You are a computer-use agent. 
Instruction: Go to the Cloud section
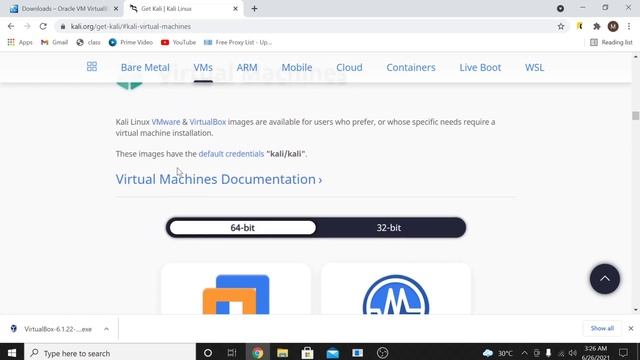coord(349,67)
